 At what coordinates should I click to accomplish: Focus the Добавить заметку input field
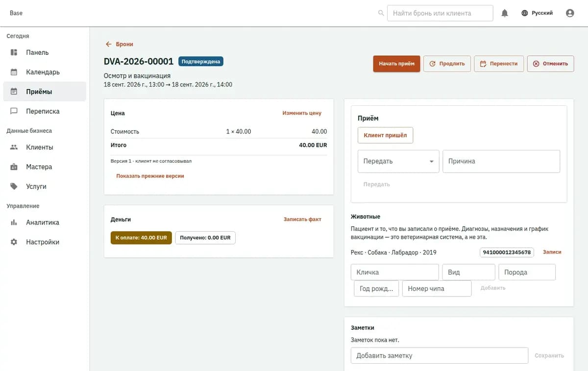coord(440,356)
